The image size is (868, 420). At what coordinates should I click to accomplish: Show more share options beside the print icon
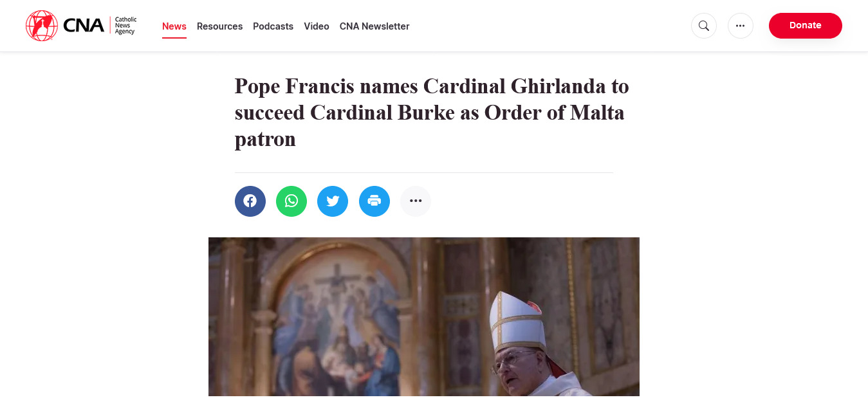pyautogui.click(x=416, y=201)
